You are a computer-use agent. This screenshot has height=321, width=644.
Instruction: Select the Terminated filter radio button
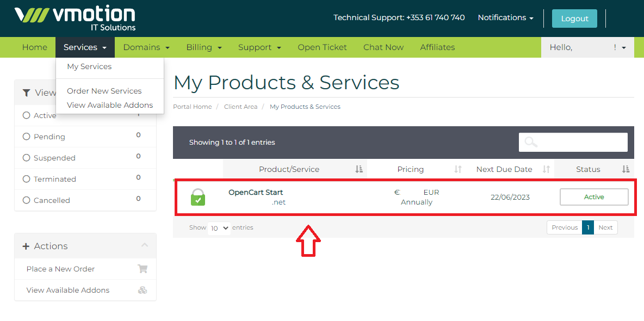(x=26, y=179)
